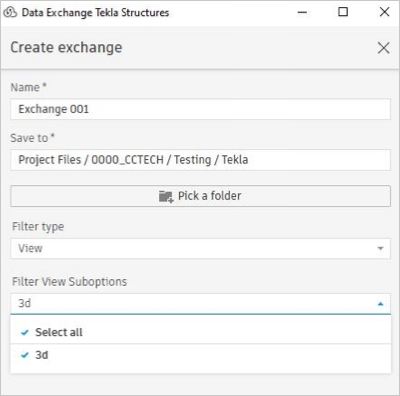The width and height of the screenshot is (400, 396).
Task: Click the Filter View Suboptions label
Action: [x=69, y=282]
